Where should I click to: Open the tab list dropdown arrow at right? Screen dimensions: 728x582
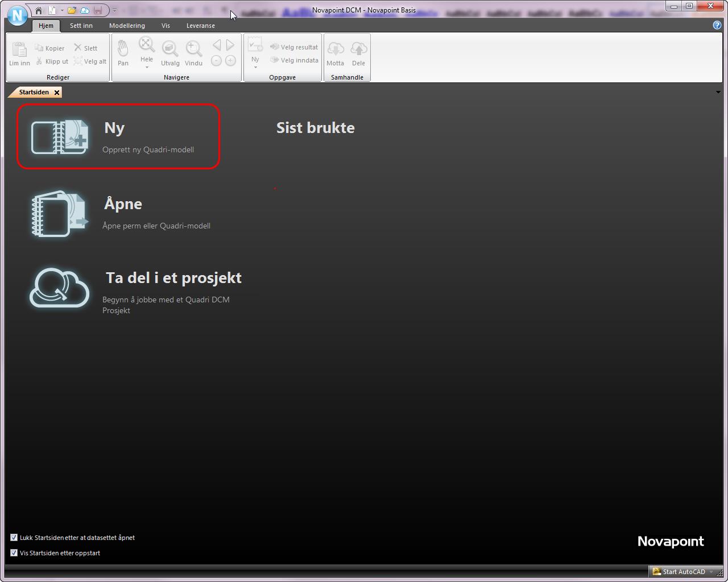coord(718,92)
